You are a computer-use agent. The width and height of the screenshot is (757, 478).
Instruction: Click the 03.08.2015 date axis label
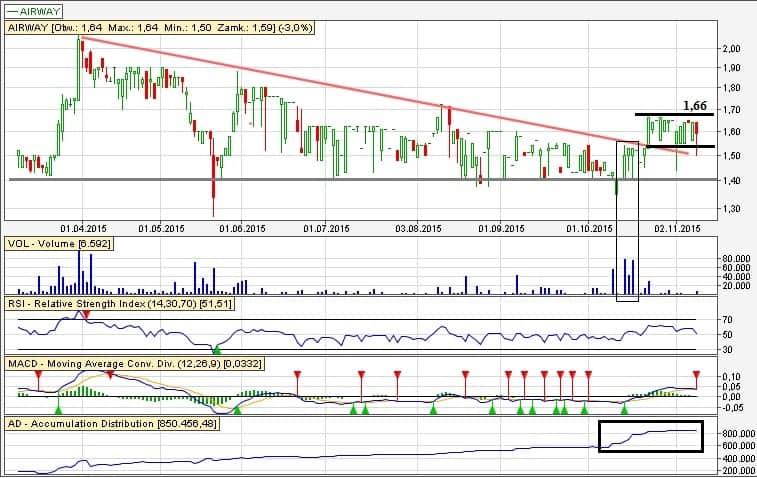click(x=418, y=228)
